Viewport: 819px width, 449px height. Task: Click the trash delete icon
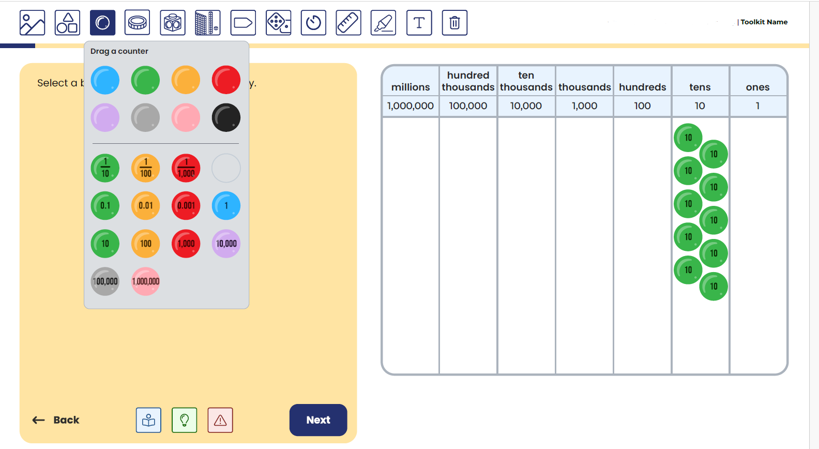tap(454, 22)
